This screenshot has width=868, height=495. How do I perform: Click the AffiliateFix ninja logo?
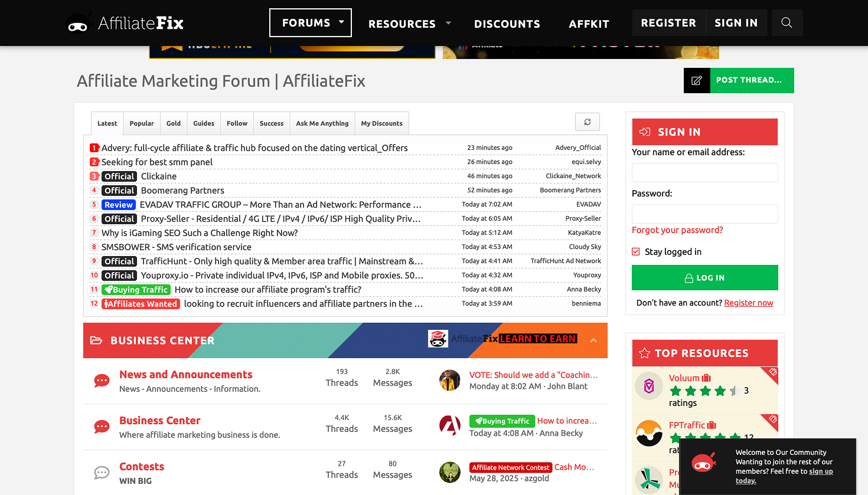click(125, 23)
